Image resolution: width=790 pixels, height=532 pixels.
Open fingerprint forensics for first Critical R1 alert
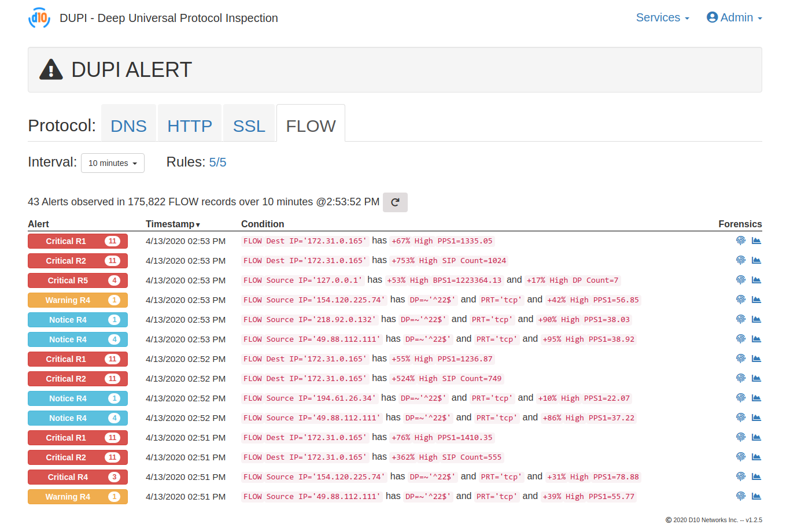click(740, 241)
